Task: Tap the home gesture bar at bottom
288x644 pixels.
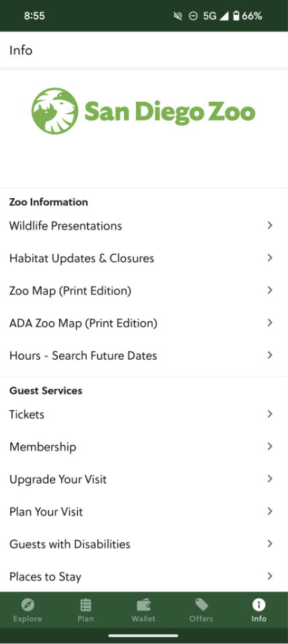Action: tap(143, 635)
